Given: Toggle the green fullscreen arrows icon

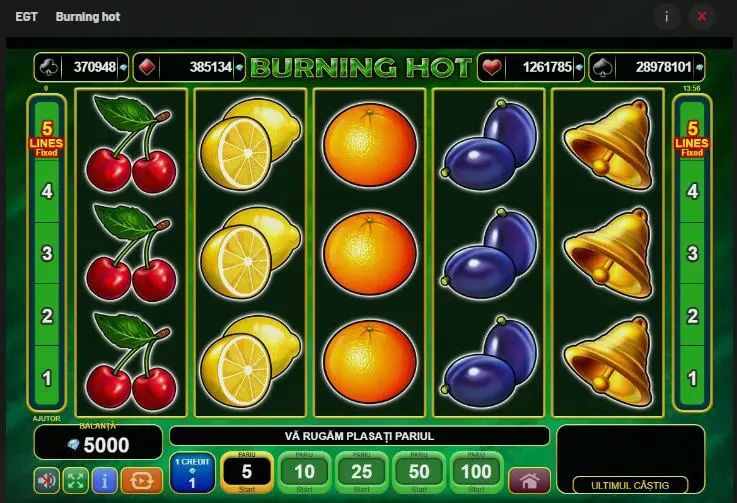Looking at the screenshot, I should pos(76,480).
